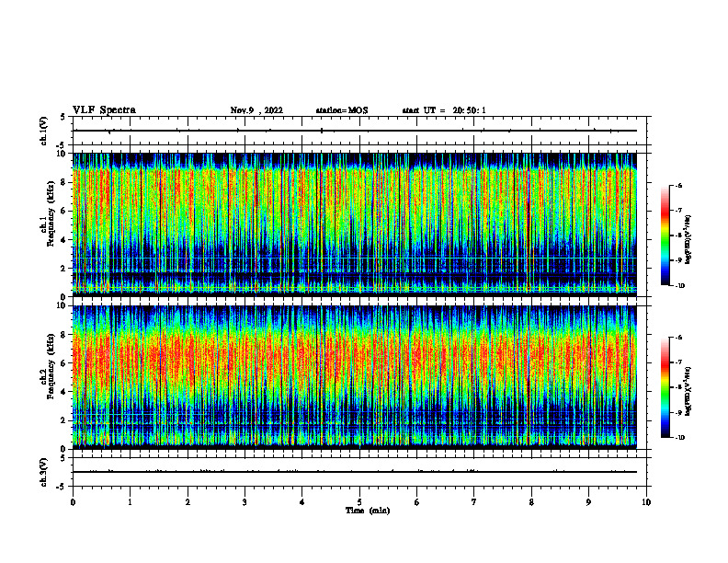The image size is (728, 563).
Task: Click the "-5" tick on ch.3(V) axis
Action: [63, 487]
